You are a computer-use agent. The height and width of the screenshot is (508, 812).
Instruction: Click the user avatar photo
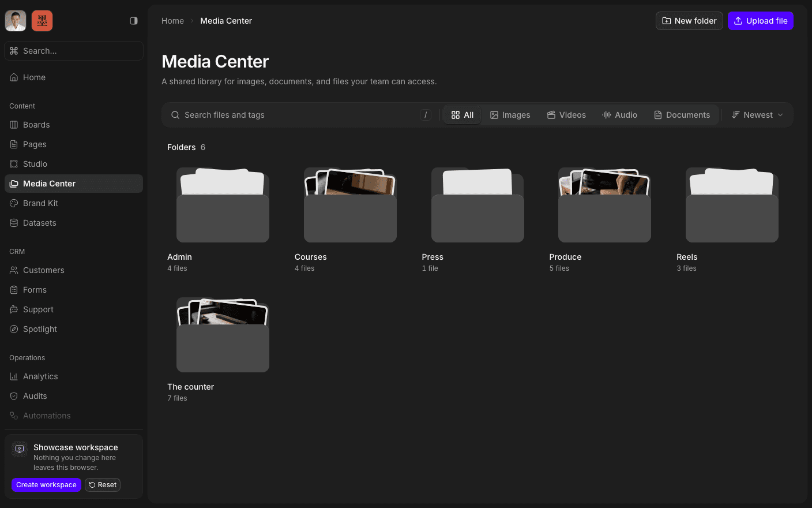pos(16,21)
